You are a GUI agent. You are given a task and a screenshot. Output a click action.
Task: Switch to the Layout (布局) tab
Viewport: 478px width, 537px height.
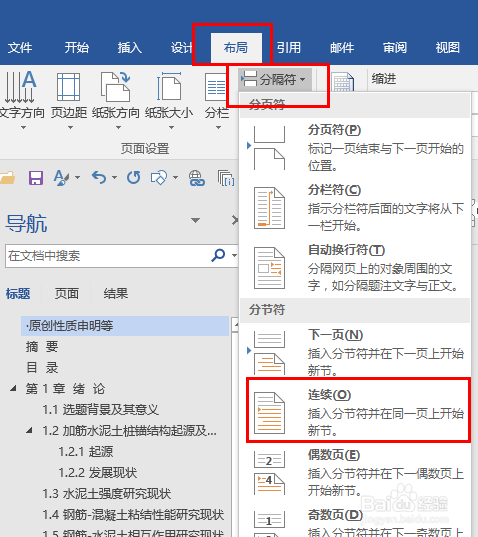click(x=236, y=48)
